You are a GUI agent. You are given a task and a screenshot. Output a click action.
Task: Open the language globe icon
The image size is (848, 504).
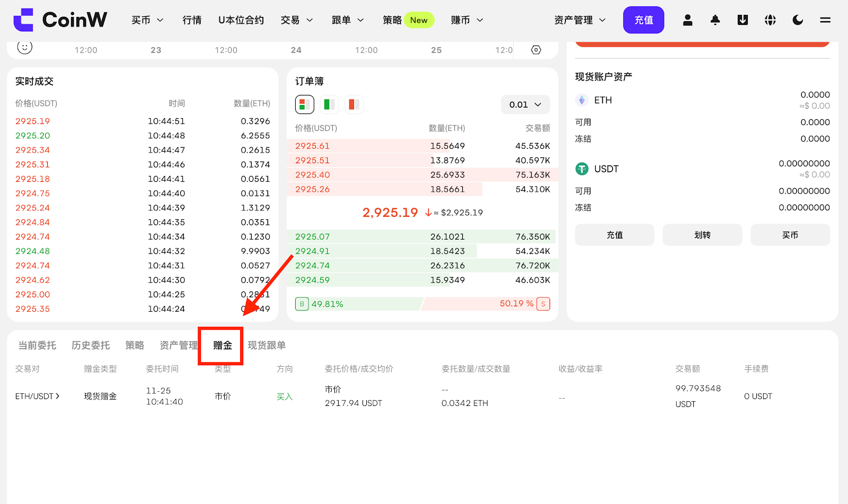(770, 20)
